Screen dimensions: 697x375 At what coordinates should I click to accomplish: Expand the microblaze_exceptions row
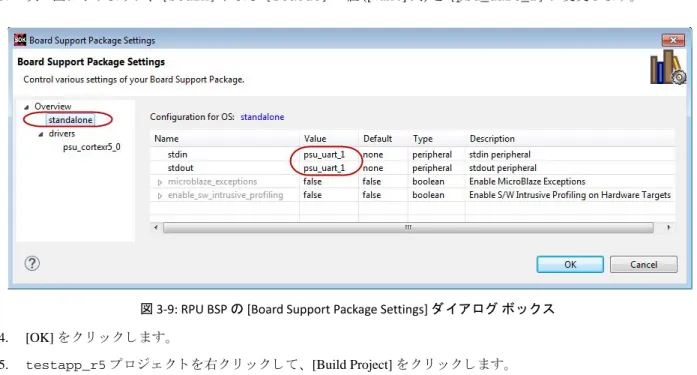[x=160, y=182]
